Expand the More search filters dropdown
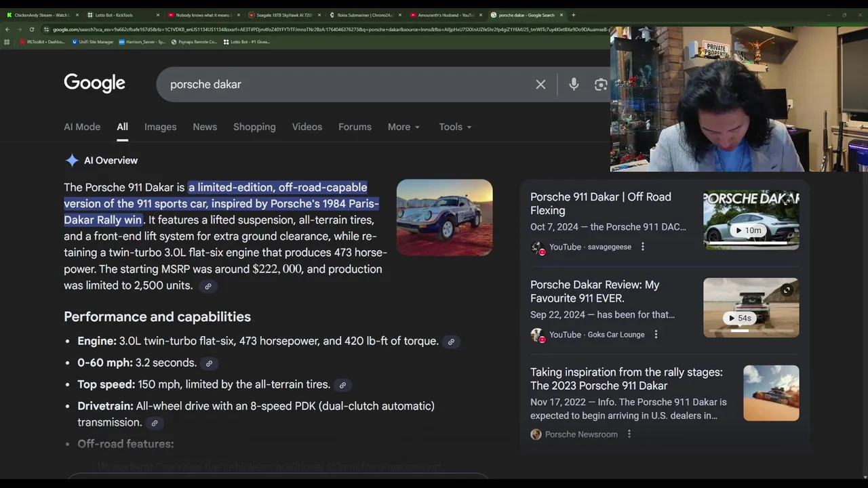 (x=403, y=127)
